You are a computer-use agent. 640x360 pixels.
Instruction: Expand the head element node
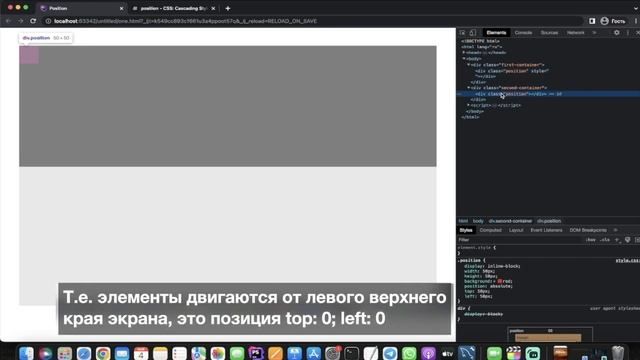[464, 53]
